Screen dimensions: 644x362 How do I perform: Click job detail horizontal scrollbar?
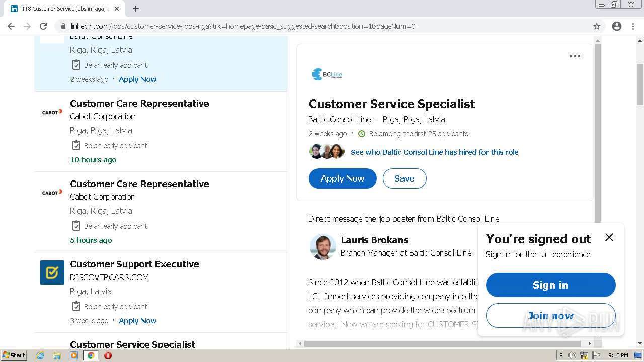point(443,344)
